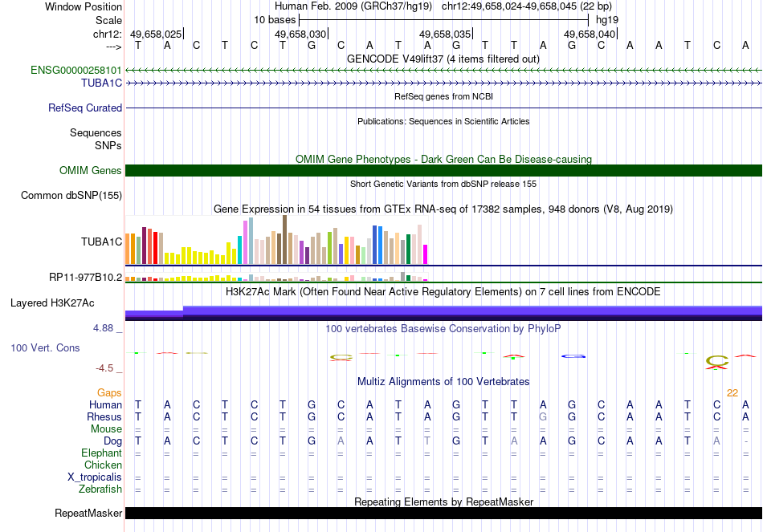This screenshot has width=763, height=532.
Task: Click 'Basewise Conservation by PhyloP' title
Action: pyautogui.click(x=443, y=329)
